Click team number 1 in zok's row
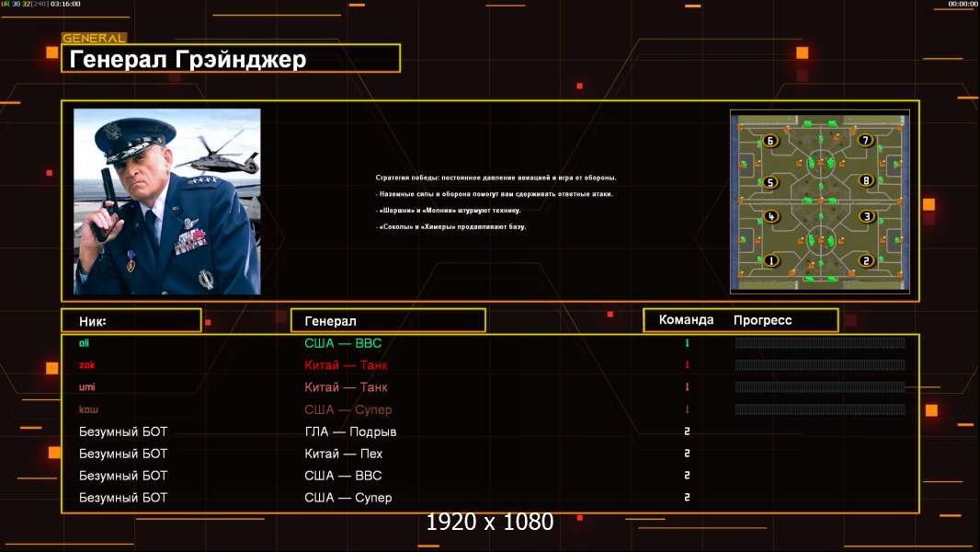Viewport: 980px width, 552px height. 687,365
